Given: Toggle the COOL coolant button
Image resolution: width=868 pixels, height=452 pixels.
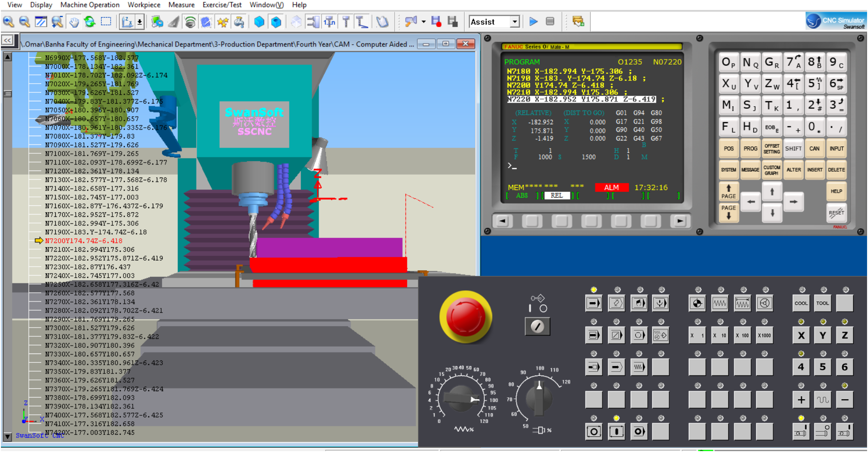Looking at the screenshot, I should (801, 303).
